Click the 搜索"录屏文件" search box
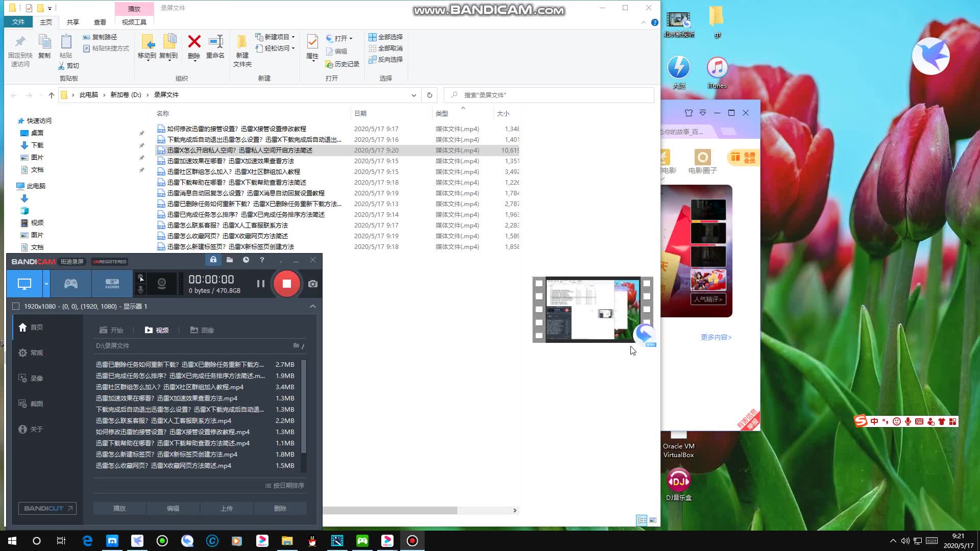Image resolution: width=980 pixels, height=551 pixels. coord(549,95)
